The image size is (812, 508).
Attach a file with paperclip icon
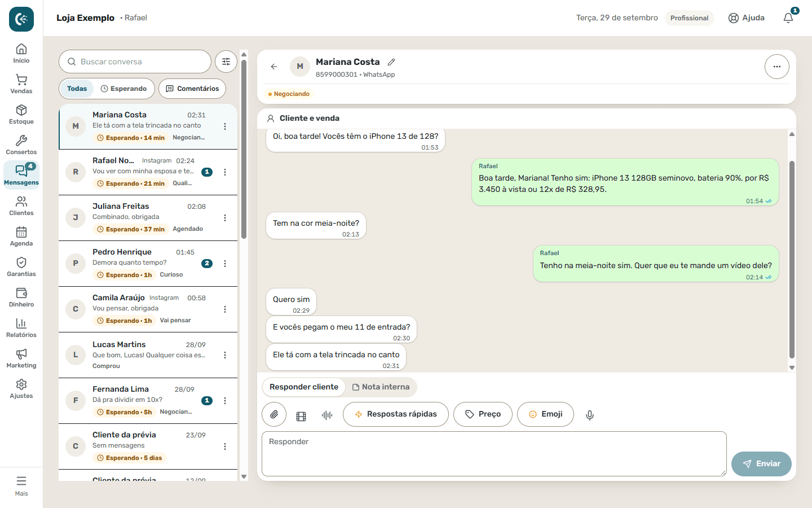(274, 414)
